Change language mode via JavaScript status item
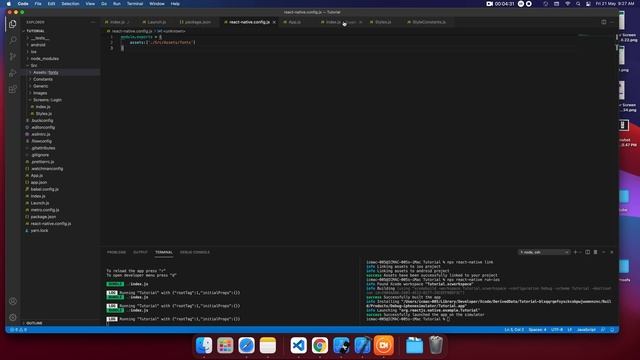 [586, 330]
